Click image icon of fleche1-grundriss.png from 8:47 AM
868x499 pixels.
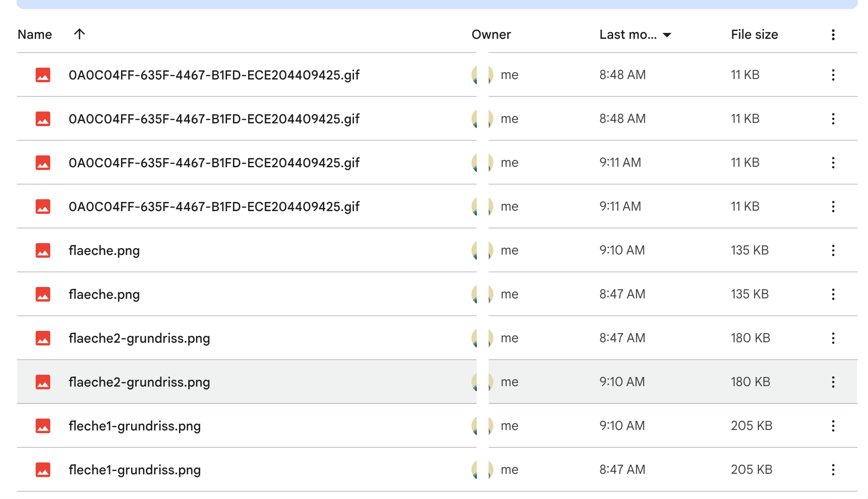point(43,470)
